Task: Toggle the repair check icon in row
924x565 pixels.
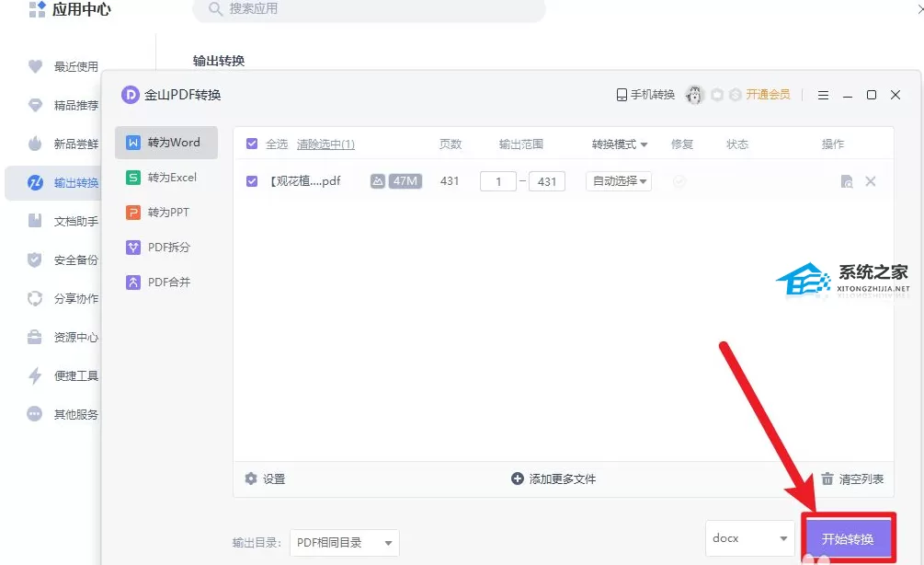Action: (x=679, y=181)
